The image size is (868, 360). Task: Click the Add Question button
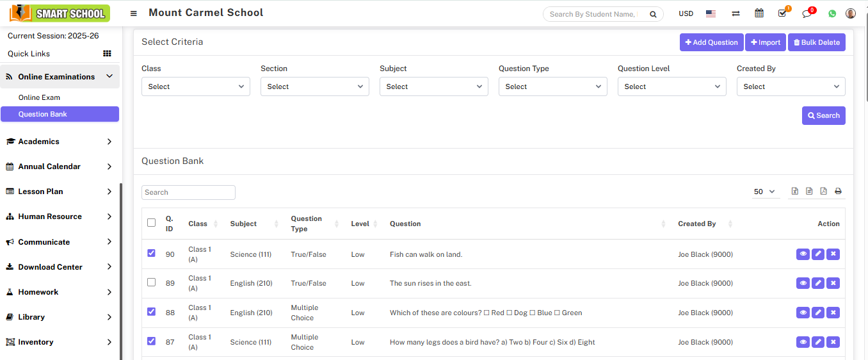pos(711,42)
